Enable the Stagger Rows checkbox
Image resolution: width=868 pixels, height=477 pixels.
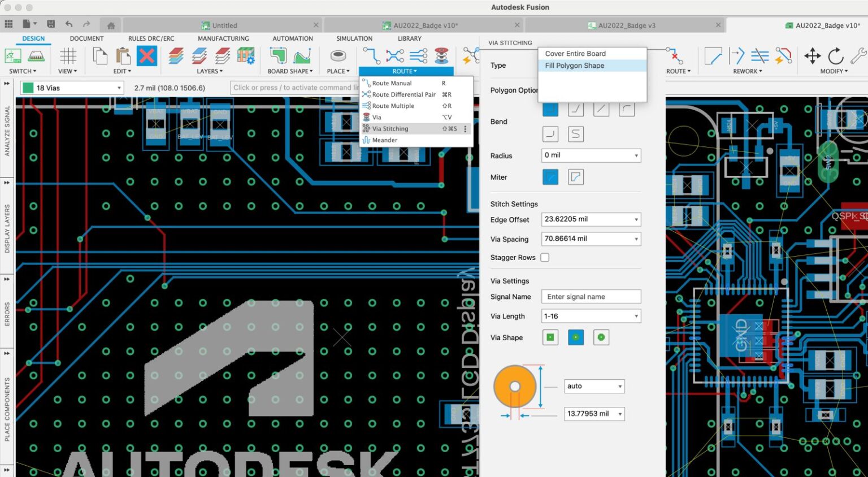point(544,257)
